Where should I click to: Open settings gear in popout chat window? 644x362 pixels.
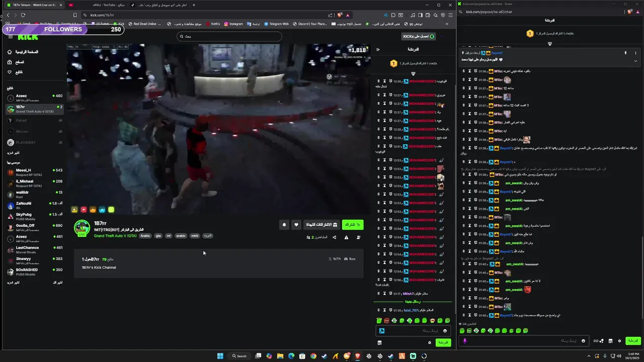coord(619,341)
